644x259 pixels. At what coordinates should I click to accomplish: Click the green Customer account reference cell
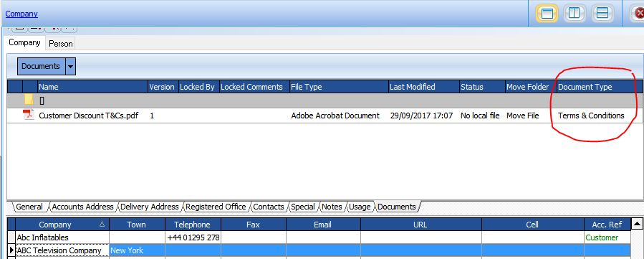[x=607, y=237]
